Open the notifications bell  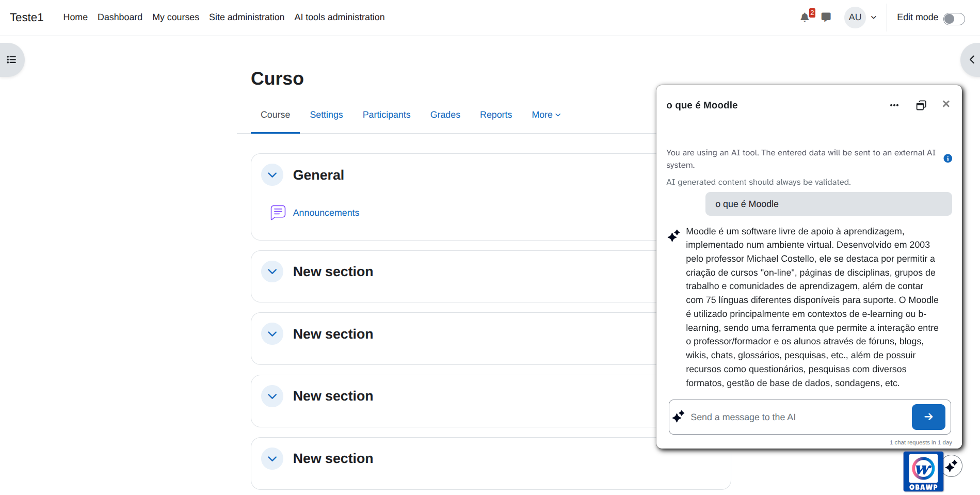805,18
